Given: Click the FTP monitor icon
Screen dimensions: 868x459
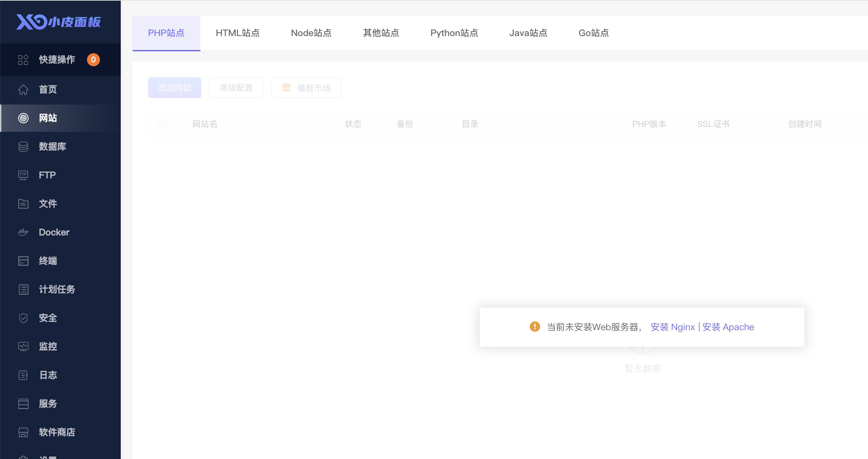Looking at the screenshot, I should (23, 175).
